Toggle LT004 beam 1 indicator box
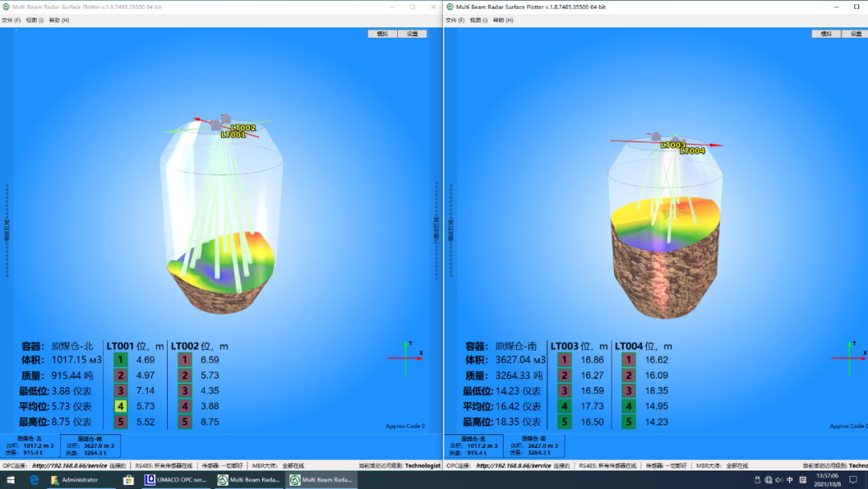This screenshot has width=868, height=489. (x=628, y=360)
